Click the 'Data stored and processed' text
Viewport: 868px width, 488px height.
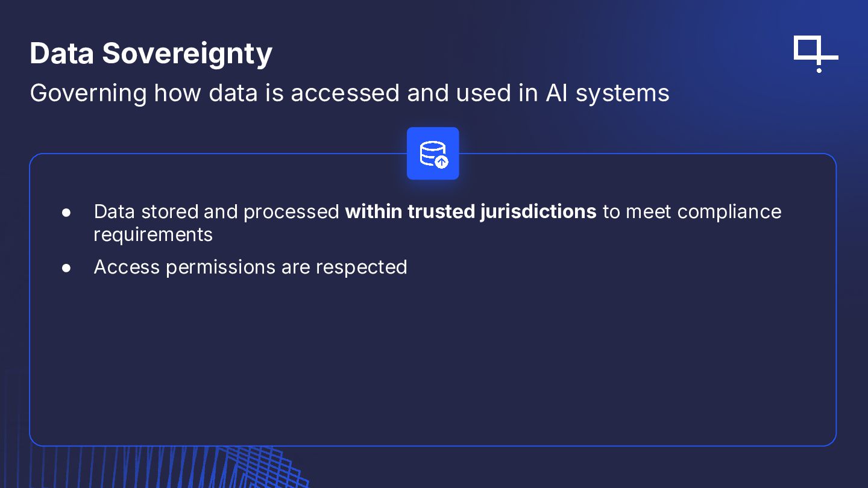[216, 212]
